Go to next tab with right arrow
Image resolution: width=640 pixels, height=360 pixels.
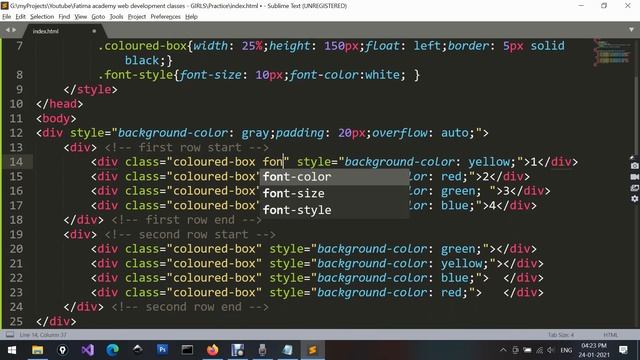tap(14, 30)
